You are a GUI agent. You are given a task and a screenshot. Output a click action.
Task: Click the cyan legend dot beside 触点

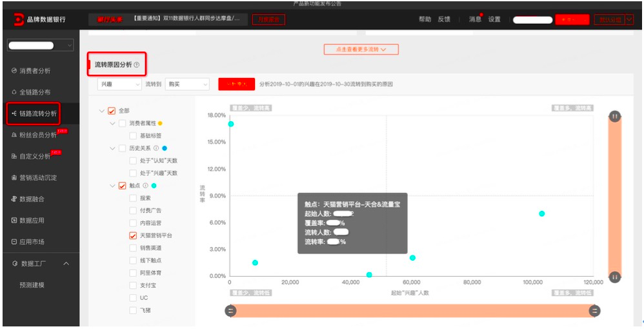click(154, 186)
